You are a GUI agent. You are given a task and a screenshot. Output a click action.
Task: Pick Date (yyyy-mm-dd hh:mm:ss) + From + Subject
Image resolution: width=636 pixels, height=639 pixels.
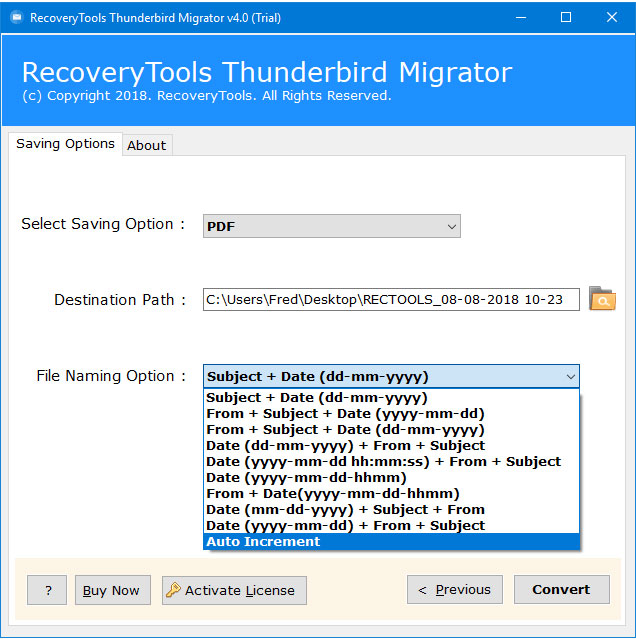click(x=391, y=461)
